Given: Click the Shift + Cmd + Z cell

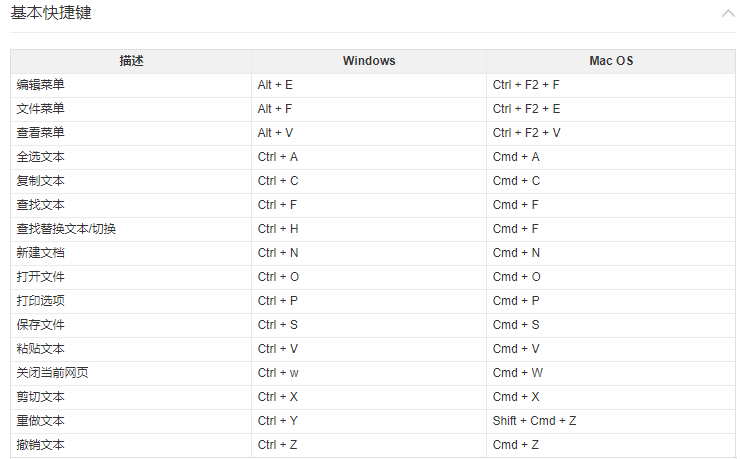Looking at the screenshot, I should [533, 421].
